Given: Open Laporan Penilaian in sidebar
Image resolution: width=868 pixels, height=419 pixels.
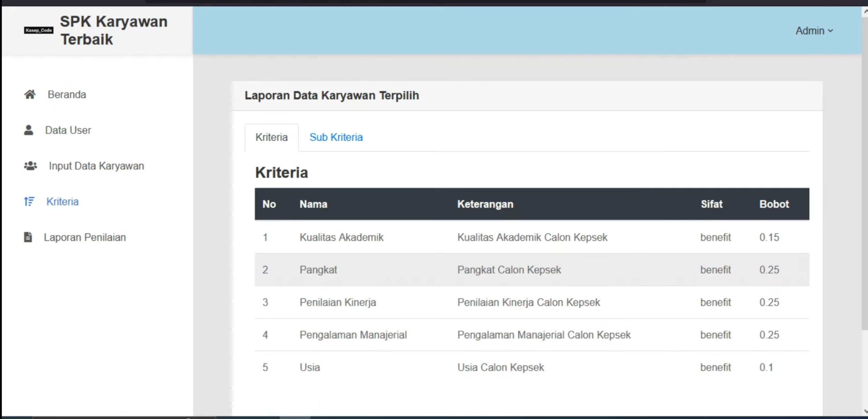Looking at the screenshot, I should point(85,237).
